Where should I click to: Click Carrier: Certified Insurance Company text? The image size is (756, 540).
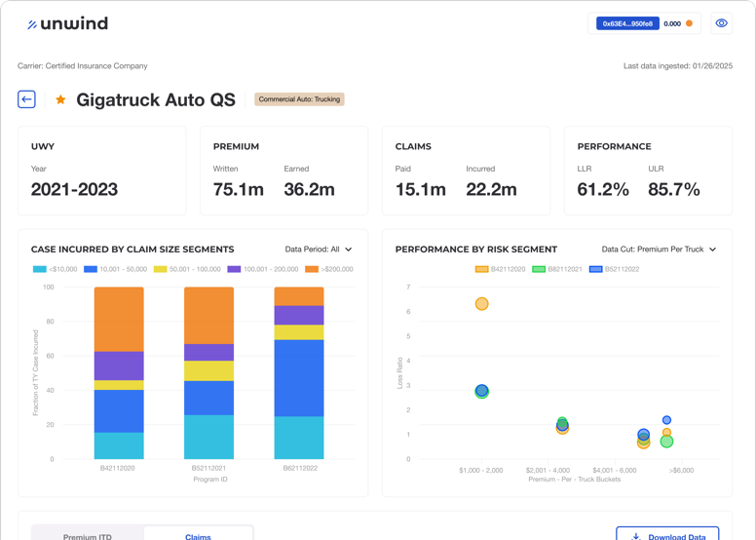tap(83, 66)
